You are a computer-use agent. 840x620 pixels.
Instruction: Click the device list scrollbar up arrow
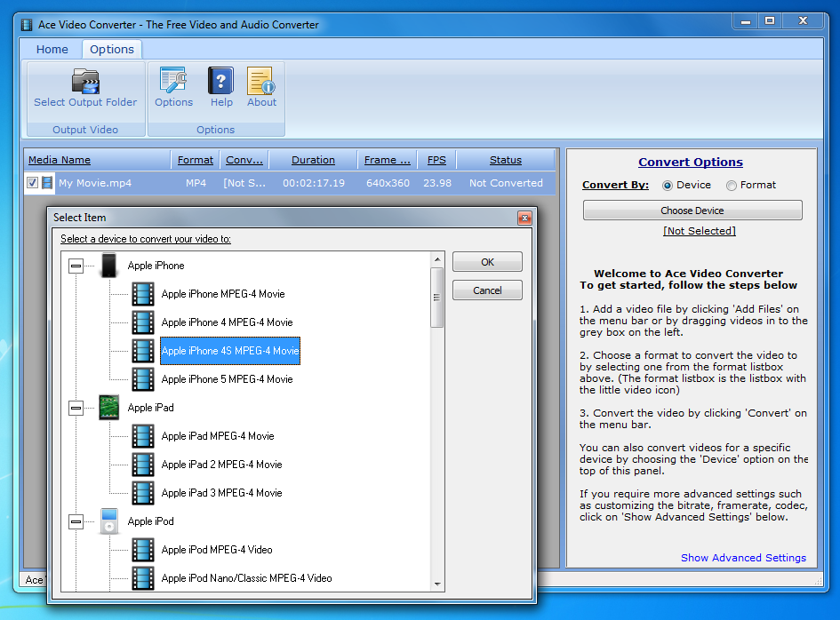[x=437, y=259]
